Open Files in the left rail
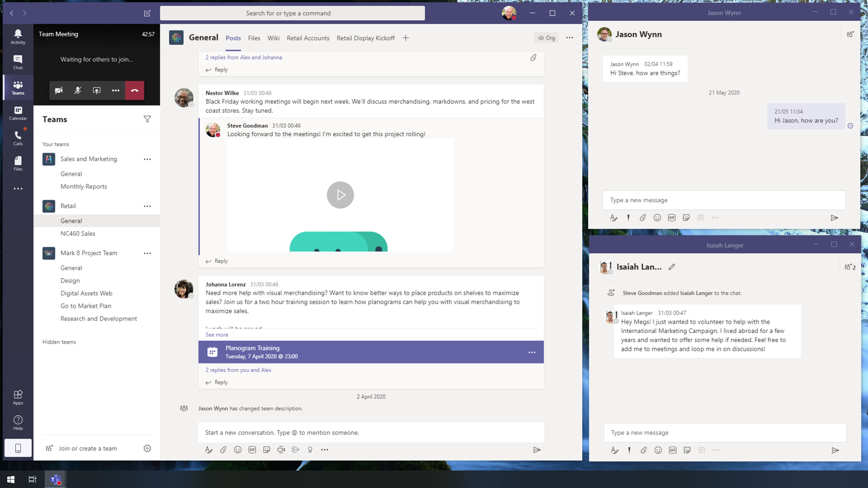This screenshot has height=488, width=868. (18, 163)
